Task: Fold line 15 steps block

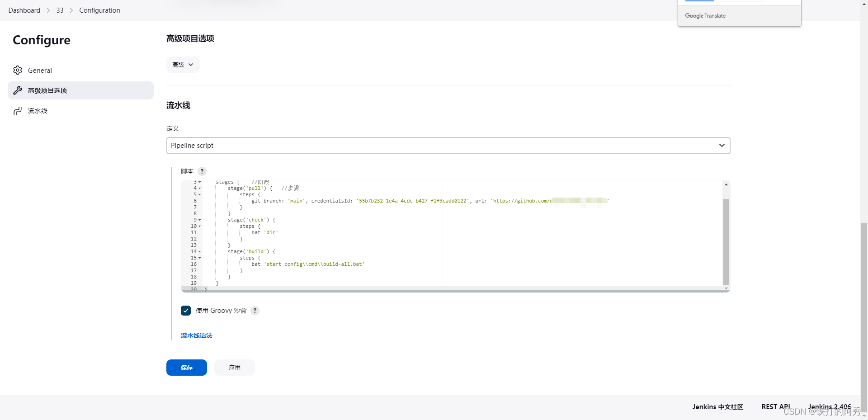Action: click(x=200, y=258)
